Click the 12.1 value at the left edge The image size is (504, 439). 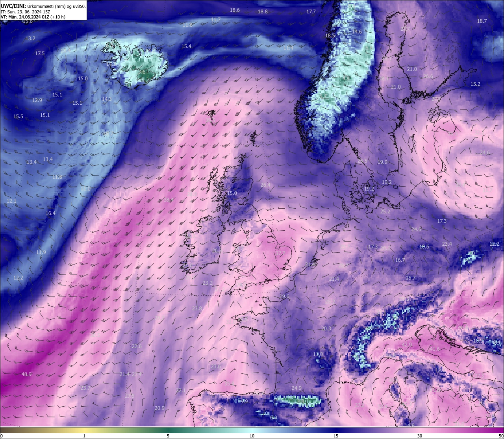pos(11,201)
